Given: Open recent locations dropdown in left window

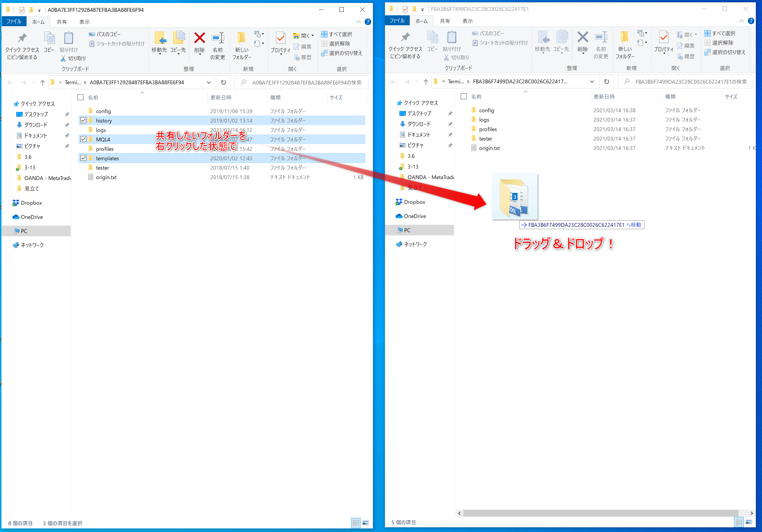Looking at the screenshot, I should tap(34, 83).
